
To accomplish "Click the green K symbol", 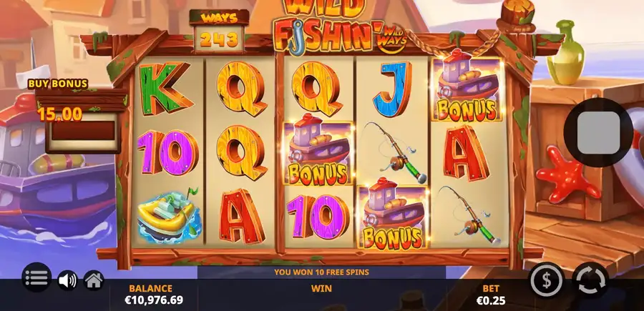I will point(165,89).
